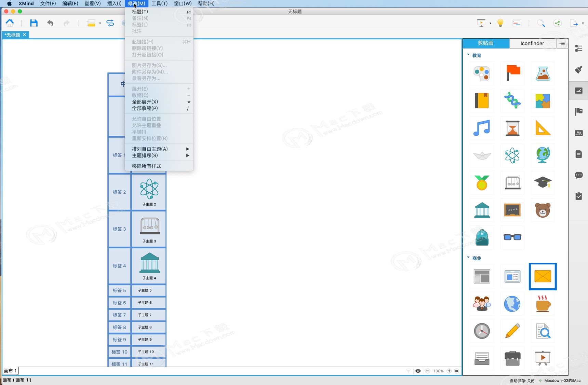Start presentation mode from the toolbar icon
Viewport: 588px width, 385px height.
[x=481, y=23]
